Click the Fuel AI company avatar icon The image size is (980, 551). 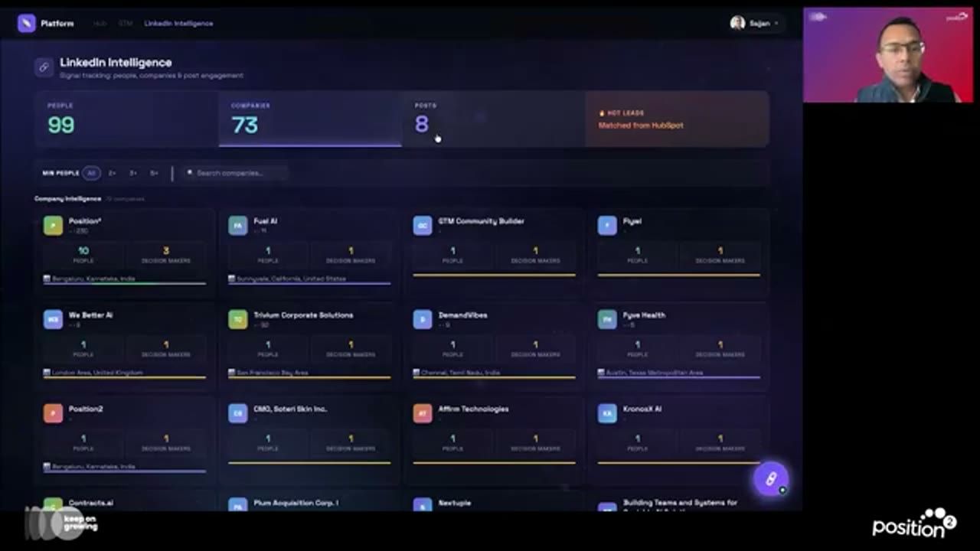237,226
